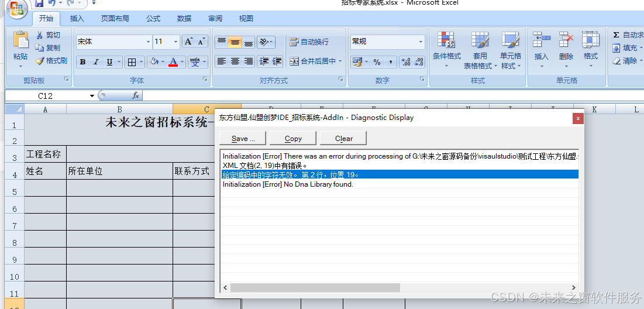Click the increase indent icon

click(x=277, y=61)
